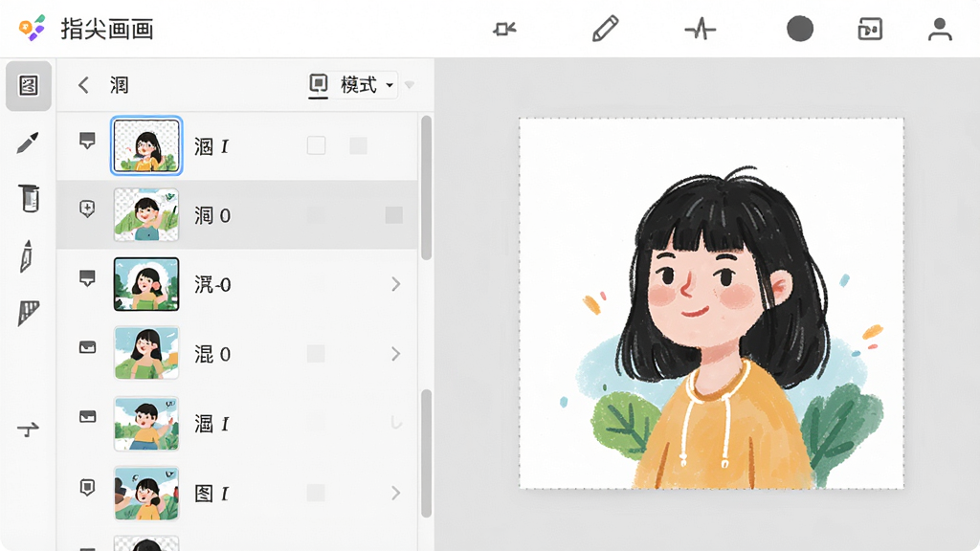Expand the 图 I layer chevron
The height and width of the screenshot is (551, 980).
point(395,493)
